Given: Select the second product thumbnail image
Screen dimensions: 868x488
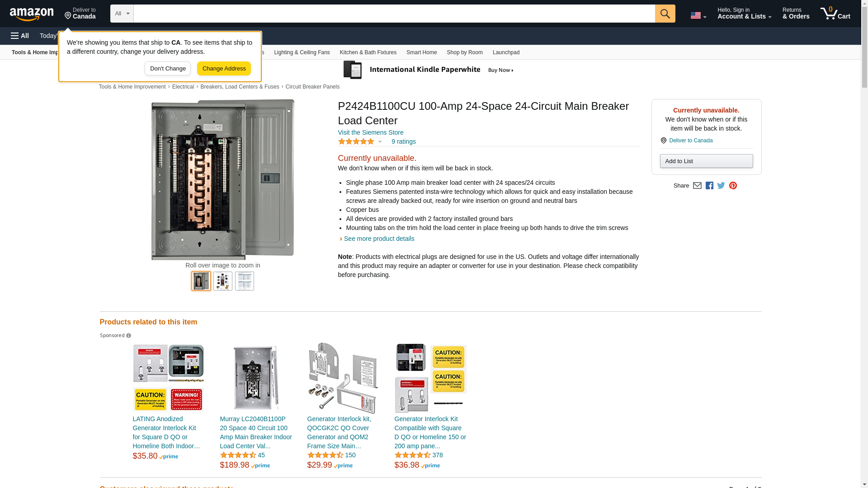Looking at the screenshot, I should point(222,281).
